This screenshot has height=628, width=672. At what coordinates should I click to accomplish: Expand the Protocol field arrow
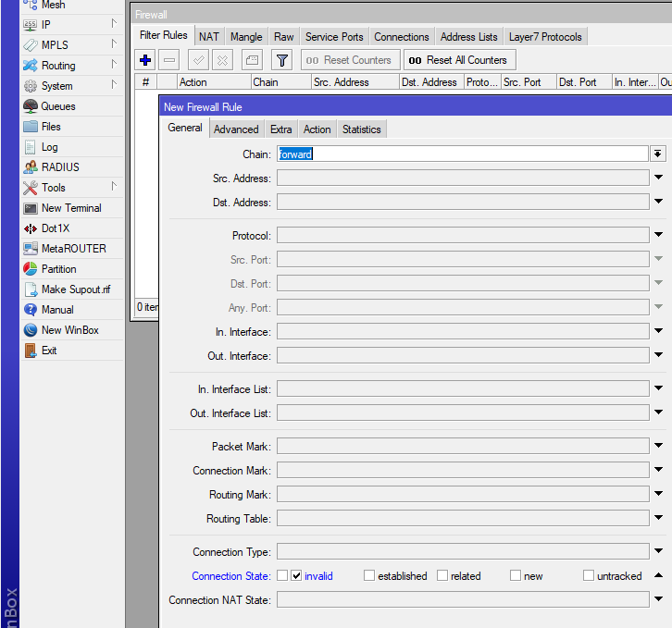tap(658, 236)
